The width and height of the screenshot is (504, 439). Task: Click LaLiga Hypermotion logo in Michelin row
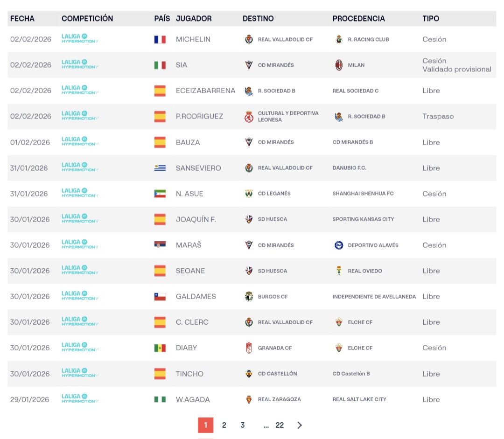(80, 39)
